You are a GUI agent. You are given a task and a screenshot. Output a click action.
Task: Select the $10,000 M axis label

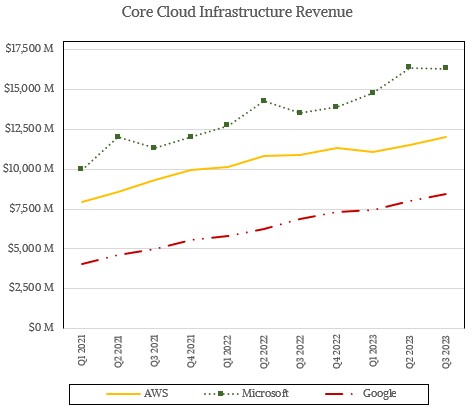coord(28,168)
